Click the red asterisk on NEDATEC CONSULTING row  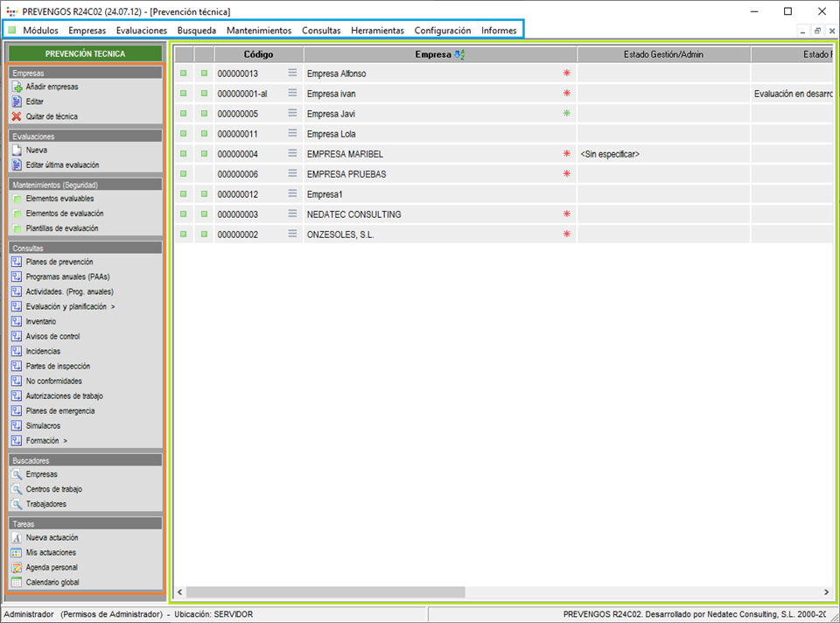point(566,214)
